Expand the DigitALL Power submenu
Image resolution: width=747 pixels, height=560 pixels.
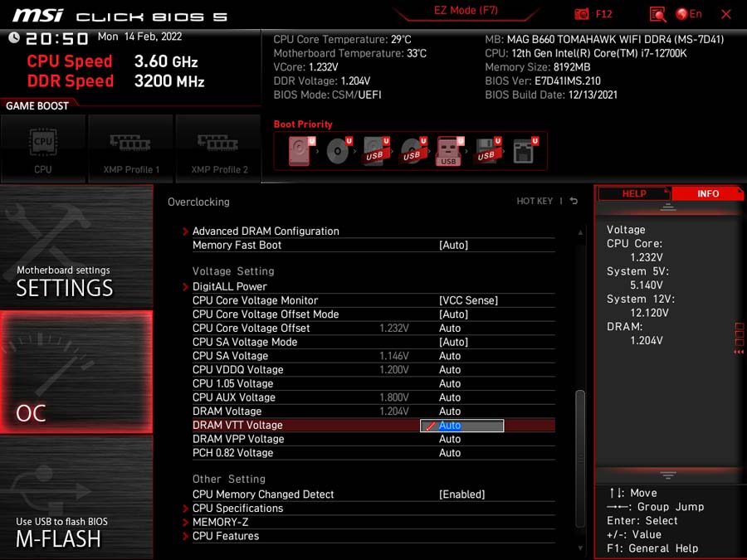230,287
